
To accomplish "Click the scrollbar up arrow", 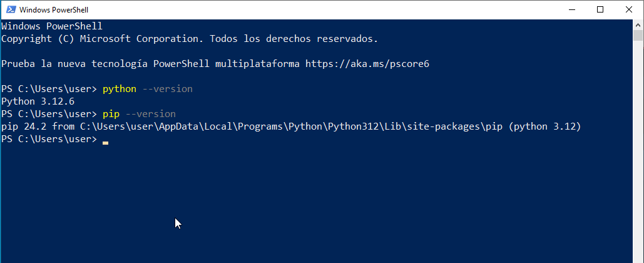I will point(638,24).
